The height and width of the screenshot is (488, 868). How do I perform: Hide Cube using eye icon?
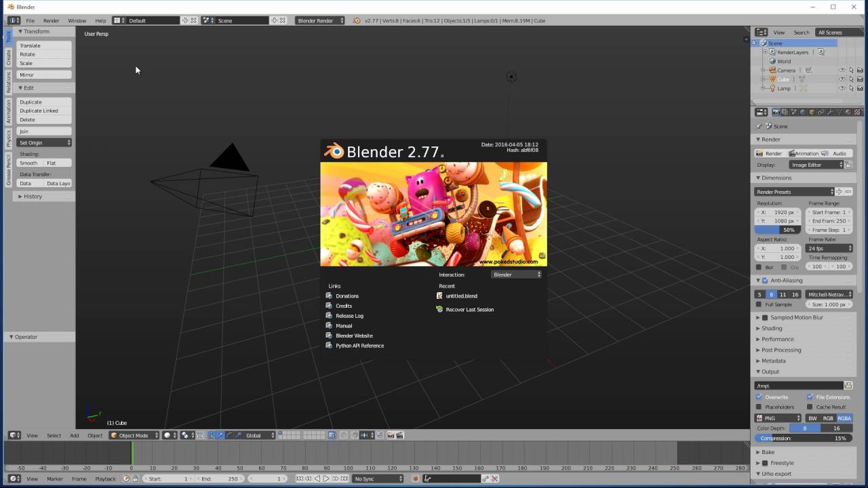coord(842,79)
